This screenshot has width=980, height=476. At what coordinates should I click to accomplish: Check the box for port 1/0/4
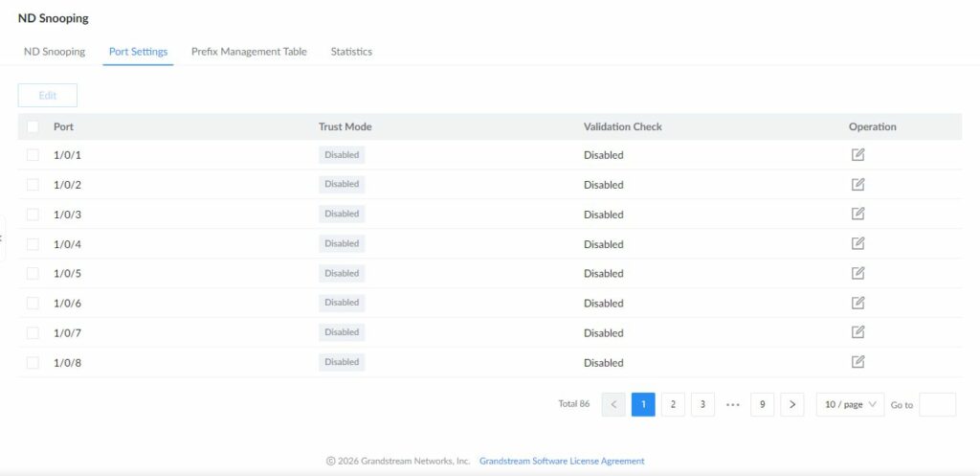(x=33, y=244)
